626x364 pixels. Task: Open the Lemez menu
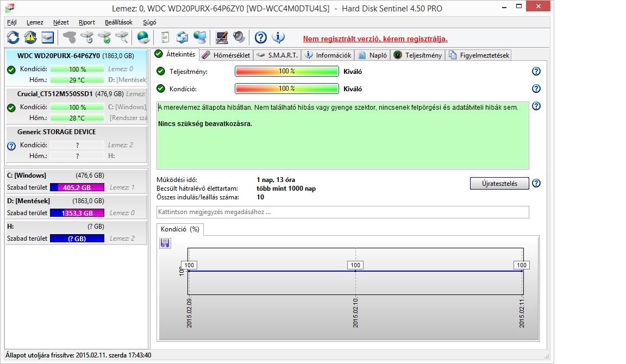pyautogui.click(x=35, y=22)
